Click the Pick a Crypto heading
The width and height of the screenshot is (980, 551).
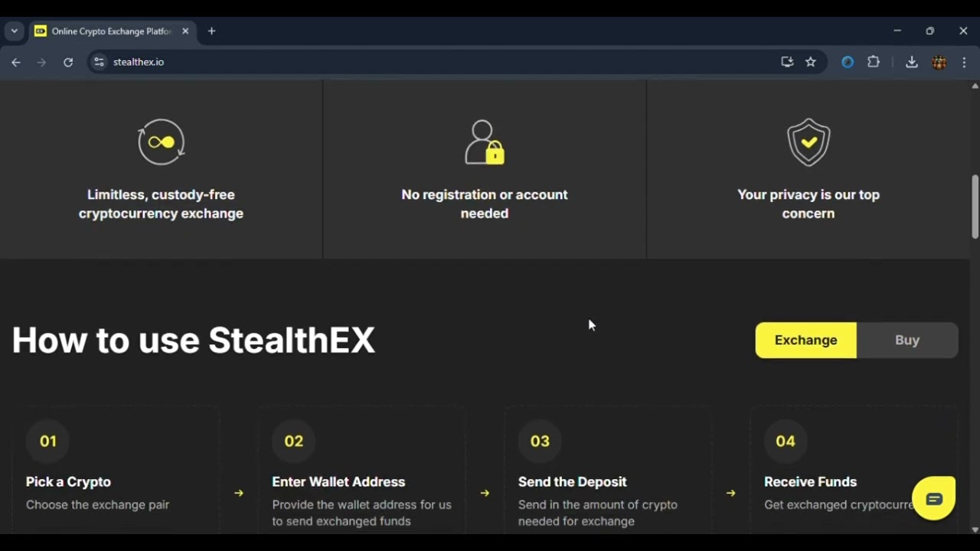(x=68, y=481)
